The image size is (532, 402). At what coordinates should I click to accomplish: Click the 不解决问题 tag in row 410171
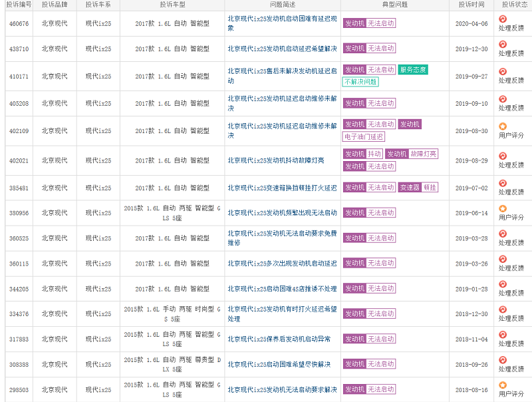(360, 82)
